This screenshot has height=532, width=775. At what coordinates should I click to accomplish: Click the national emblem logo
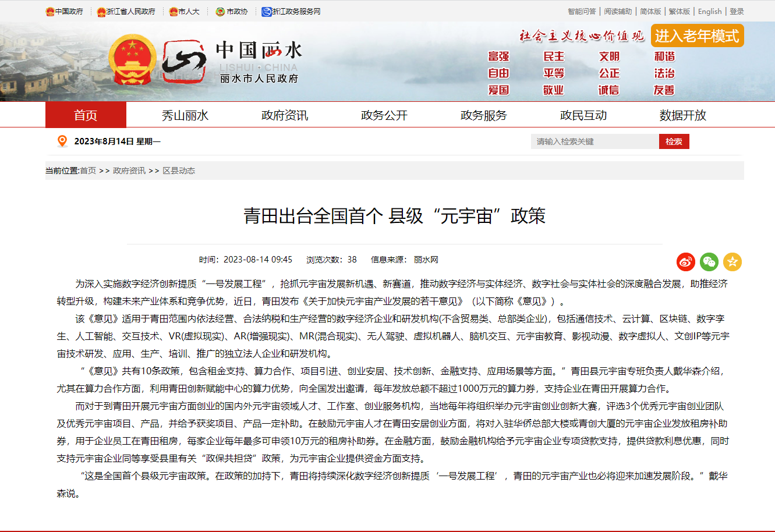point(132,61)
